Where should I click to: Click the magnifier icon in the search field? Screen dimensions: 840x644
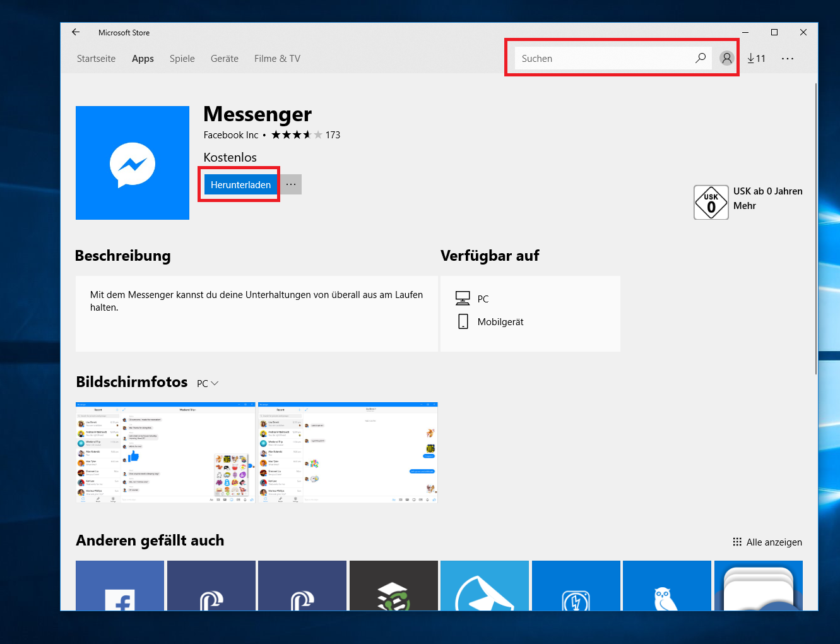[700, 57]
